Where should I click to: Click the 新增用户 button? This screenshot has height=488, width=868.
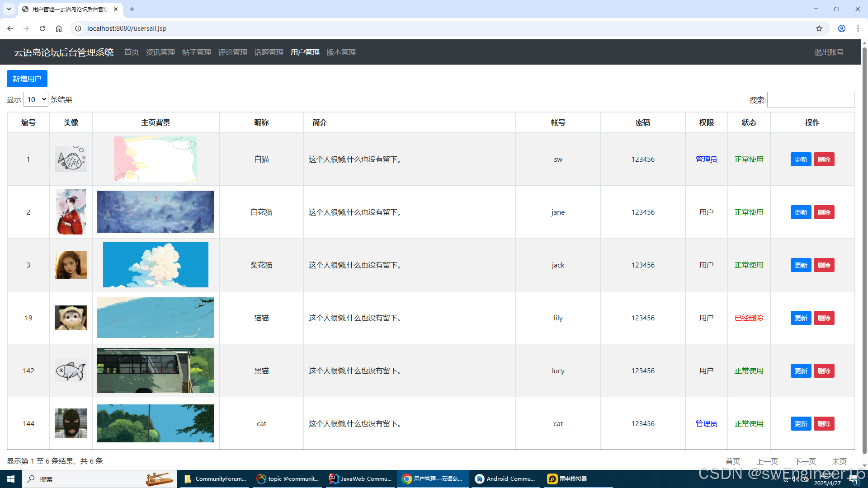click(27, 79)
